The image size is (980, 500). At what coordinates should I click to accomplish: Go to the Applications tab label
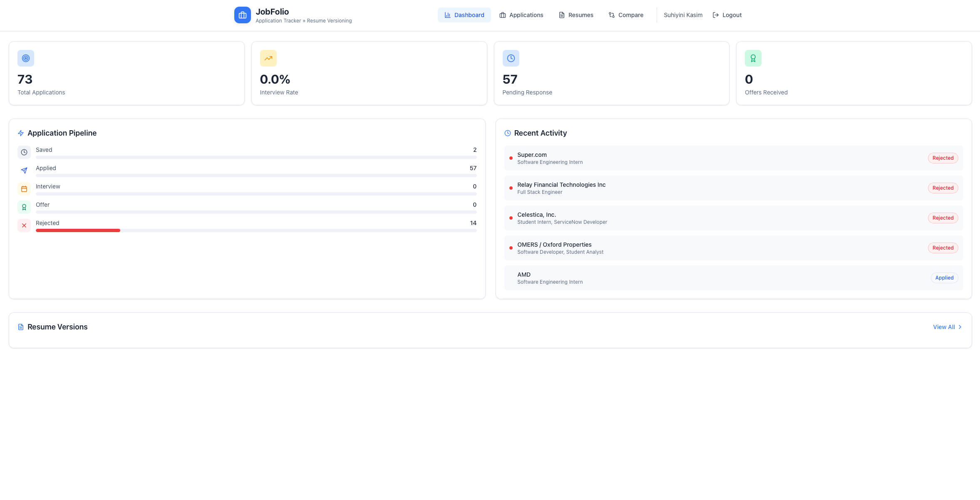pos(526,15)
